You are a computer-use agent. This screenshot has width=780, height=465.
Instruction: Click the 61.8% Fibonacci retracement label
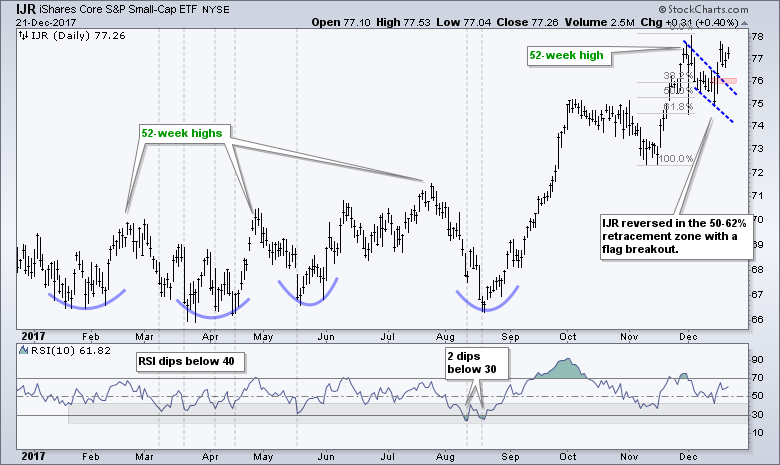[678, 107]
